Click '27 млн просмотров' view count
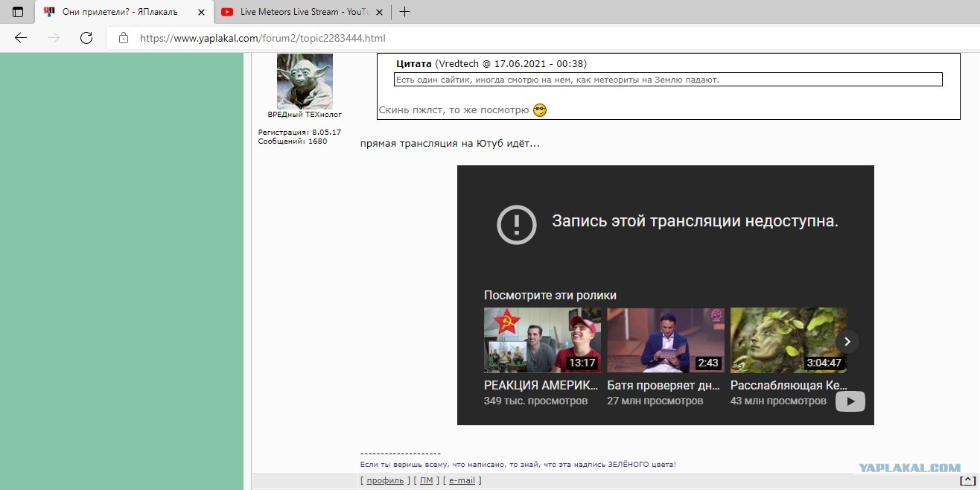980x490 pixels. 655,401
